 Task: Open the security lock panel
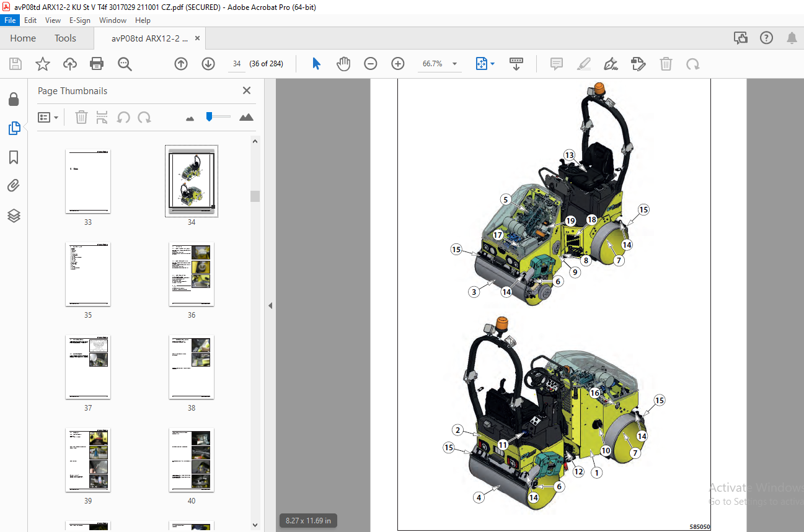point(14,100)
